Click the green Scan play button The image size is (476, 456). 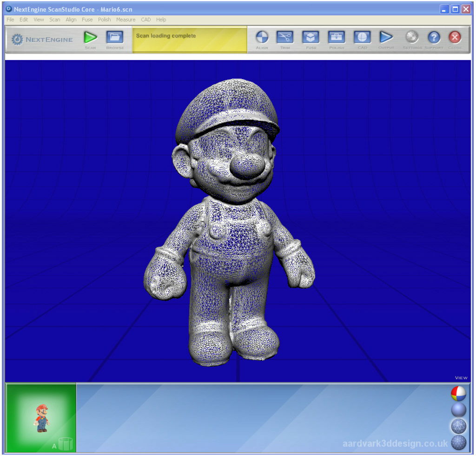91,37
